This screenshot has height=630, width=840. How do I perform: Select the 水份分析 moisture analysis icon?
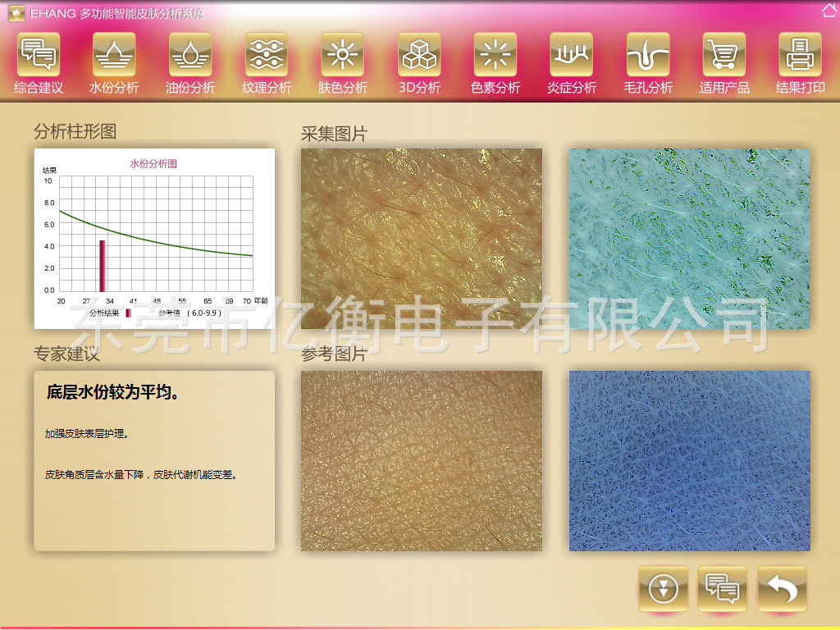click(x=114, y=55)
